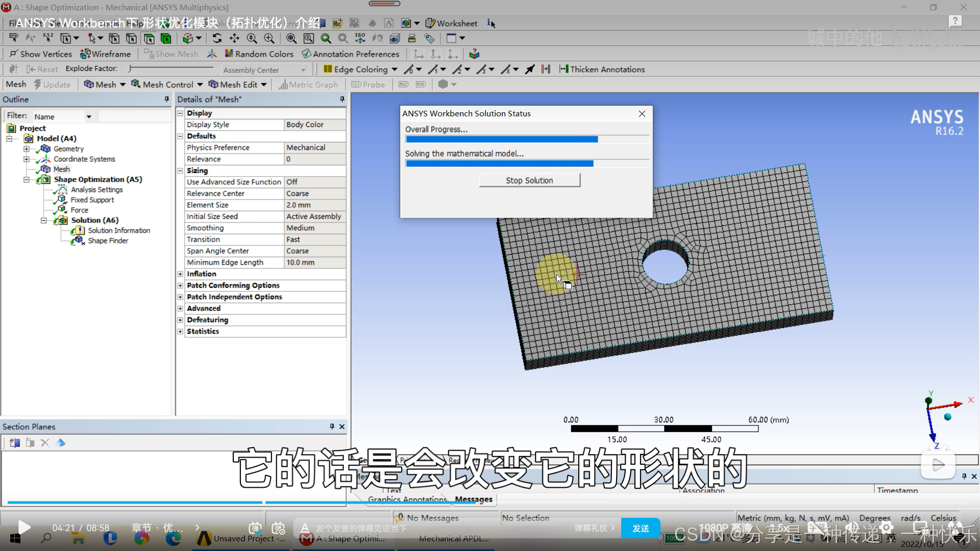Screen dimensions: 980x551
Task: Toggle Random Colors display
Action: tap(259, 54)
